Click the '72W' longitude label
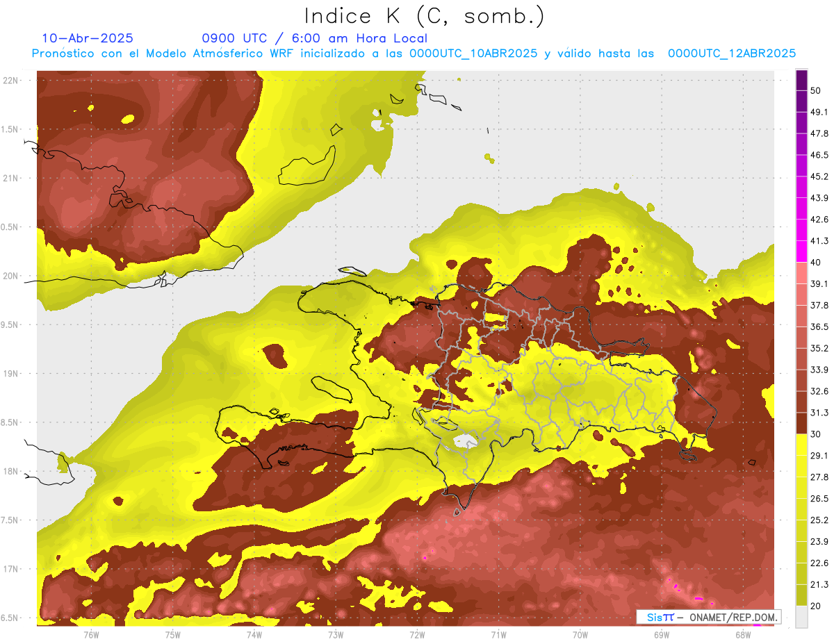This screenshot has width=834, height=644. pos(417,634)
